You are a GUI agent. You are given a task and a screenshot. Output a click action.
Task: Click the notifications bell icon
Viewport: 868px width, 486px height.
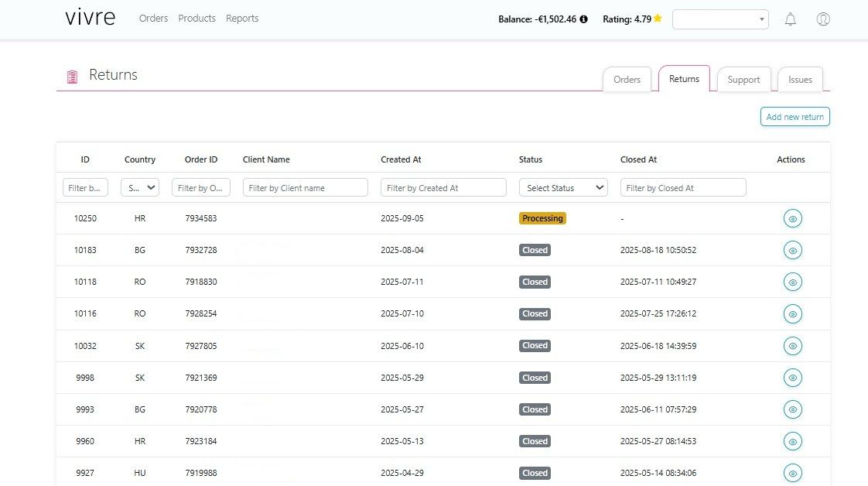tap(790, 19)
